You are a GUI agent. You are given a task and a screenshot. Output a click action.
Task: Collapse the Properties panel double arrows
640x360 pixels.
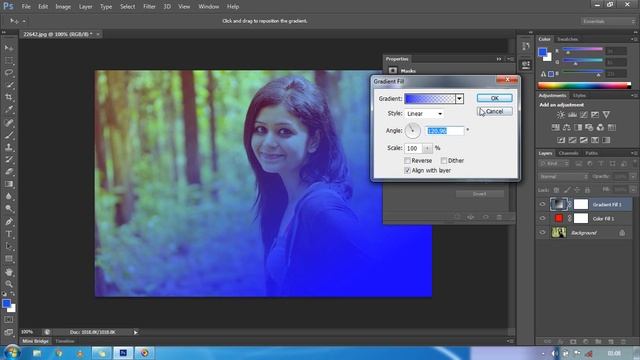499,59
